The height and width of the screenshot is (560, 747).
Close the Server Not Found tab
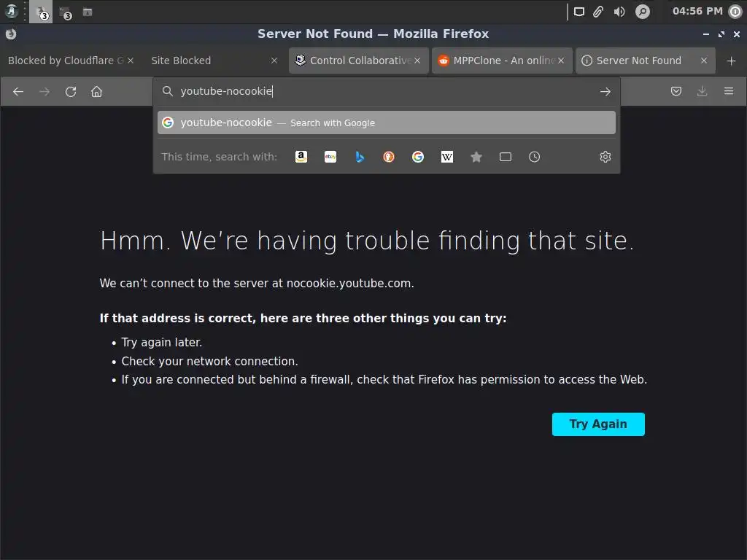coord(704,61)
